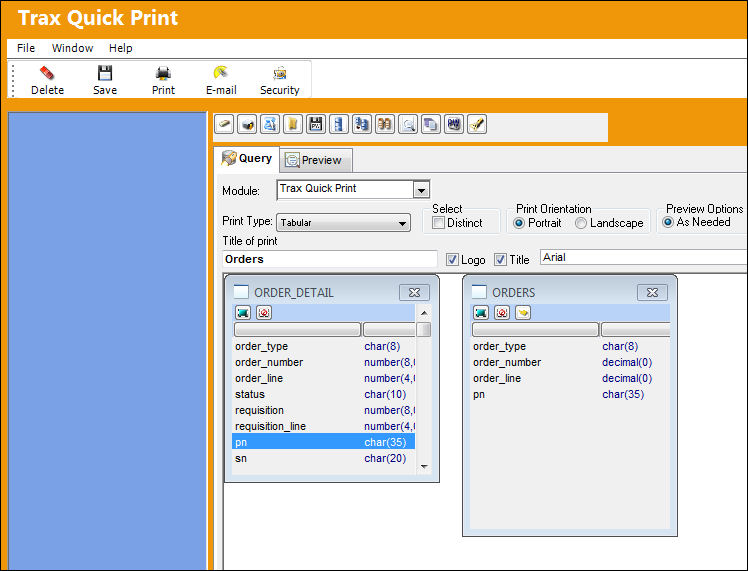Click the ORDERS table window icon

(479, 291)
